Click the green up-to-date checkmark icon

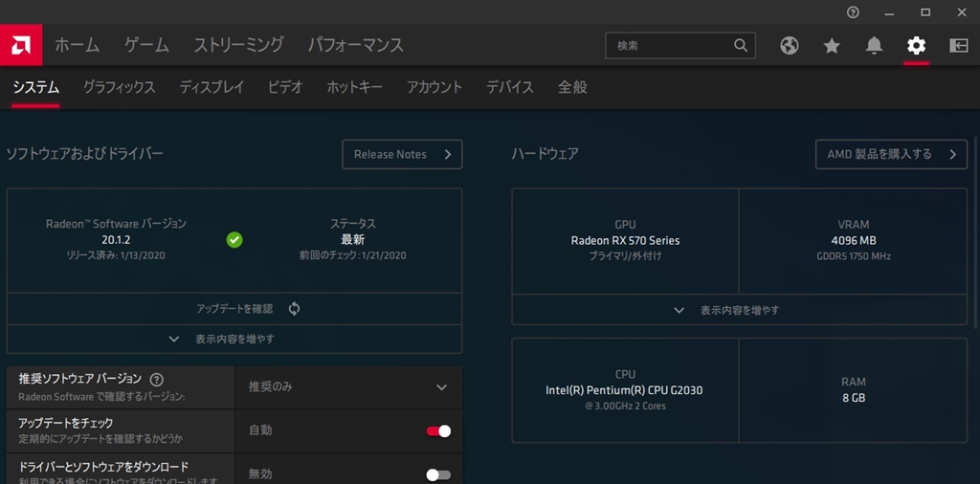[x=234, y=240]
